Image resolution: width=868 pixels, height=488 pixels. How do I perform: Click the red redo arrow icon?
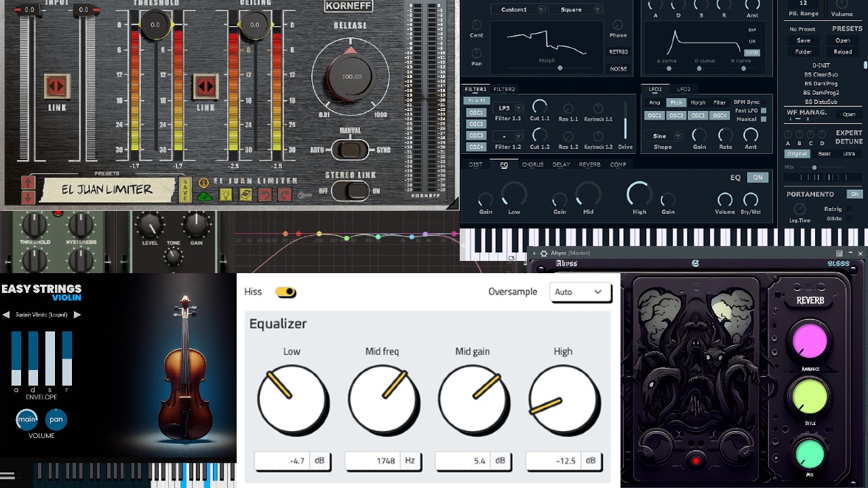coord(285,195)
